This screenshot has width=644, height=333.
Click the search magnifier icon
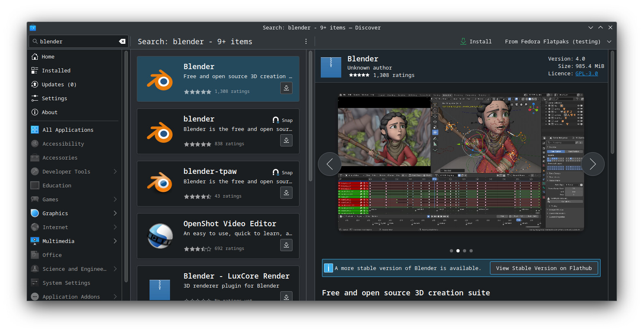click(x=35, y=41)
